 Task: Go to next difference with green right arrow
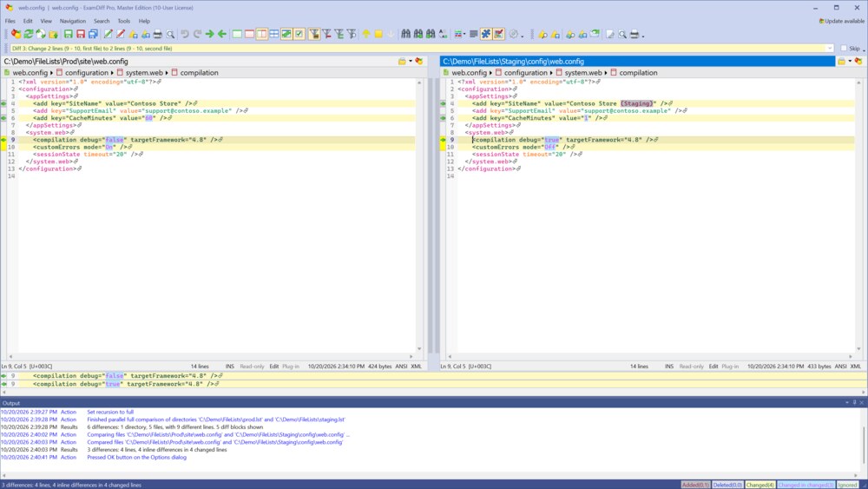[x=210, y=35]
